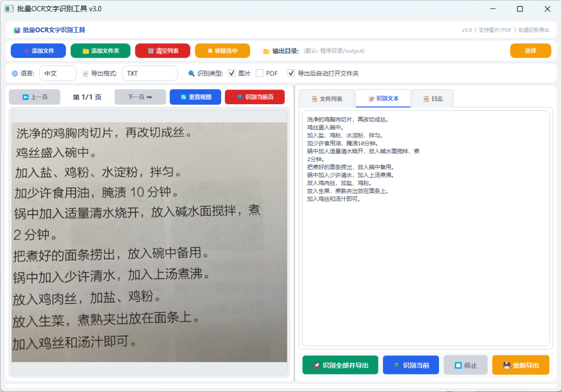This screenshot has height=392, width=562.
Task: Click the 重新导出 save icon button
Action: [x=521, y=365]
